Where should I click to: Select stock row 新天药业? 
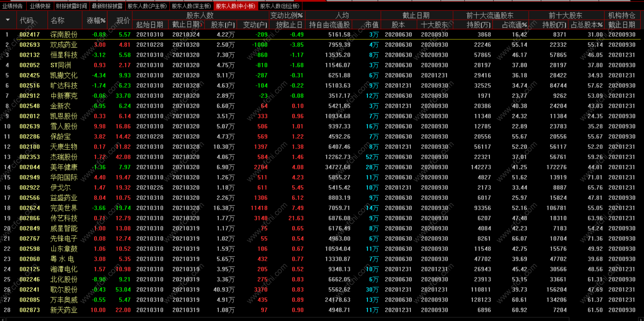(320, 310)
